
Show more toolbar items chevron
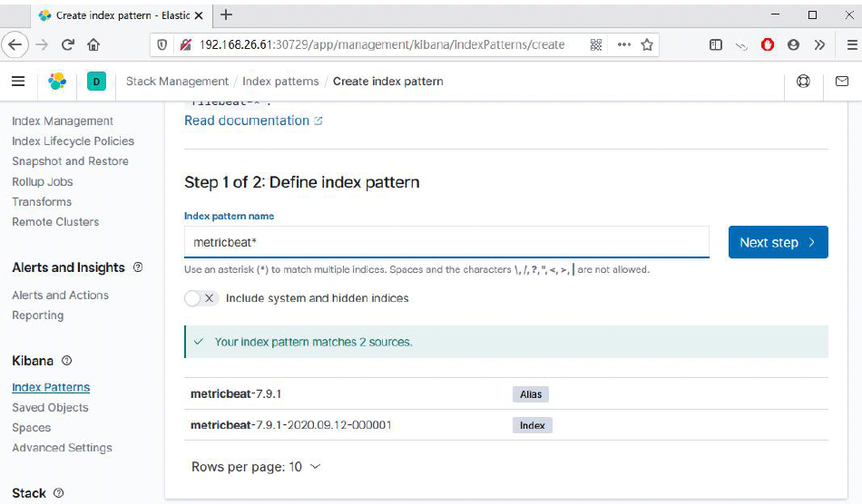(819, 44)
